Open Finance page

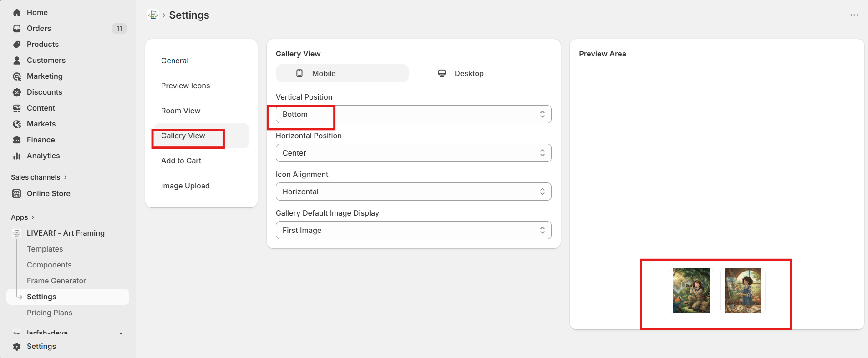click(x=68, y=140)
